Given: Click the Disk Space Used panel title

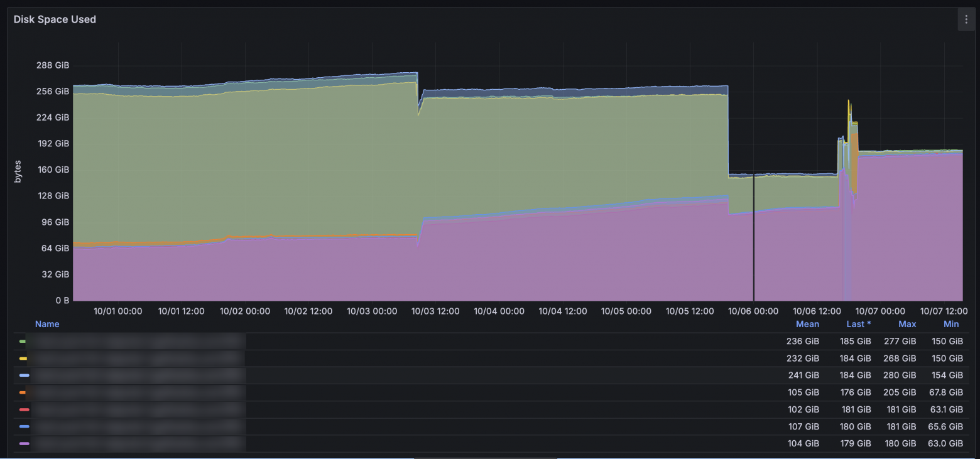Looking at the screenshot, I should pos(55,19).
